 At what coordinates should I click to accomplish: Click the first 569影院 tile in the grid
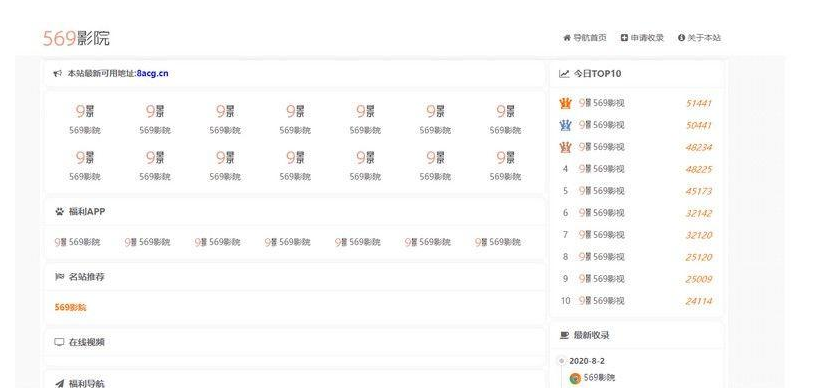coord(85,119)
